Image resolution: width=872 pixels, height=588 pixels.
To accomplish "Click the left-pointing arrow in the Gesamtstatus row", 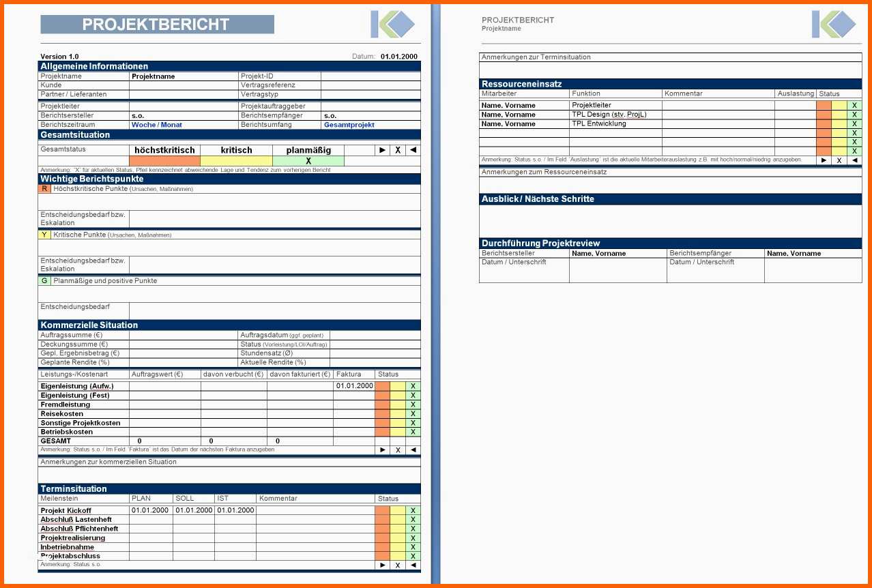I will (413, 150).
